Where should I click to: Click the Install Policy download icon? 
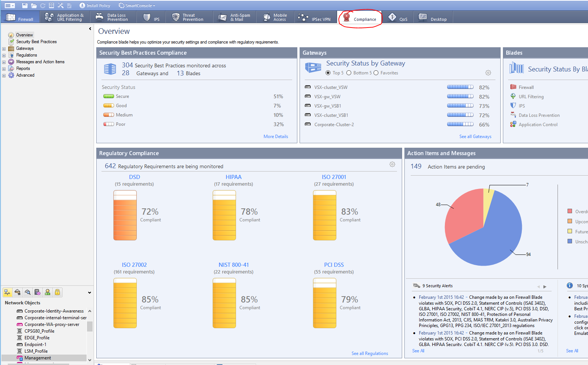82,6
